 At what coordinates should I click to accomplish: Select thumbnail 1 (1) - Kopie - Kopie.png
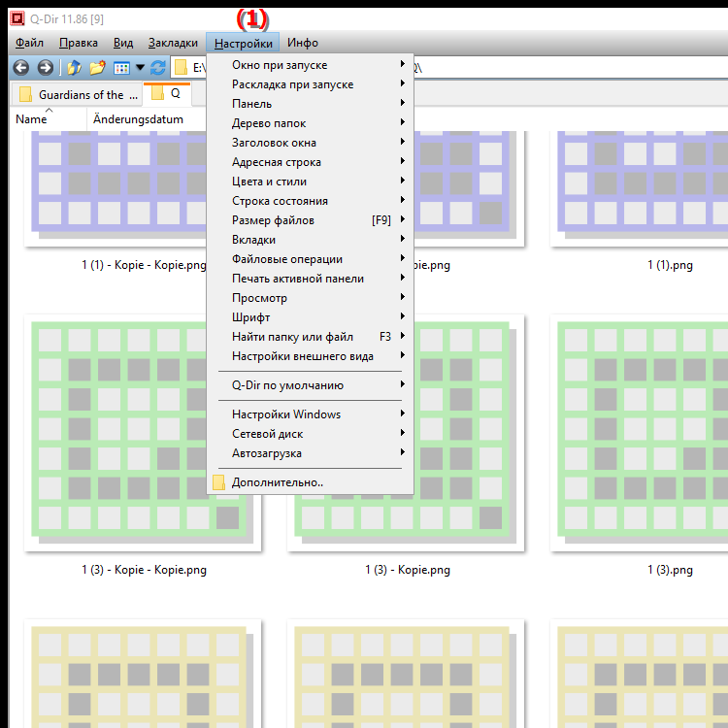[116, 188]
